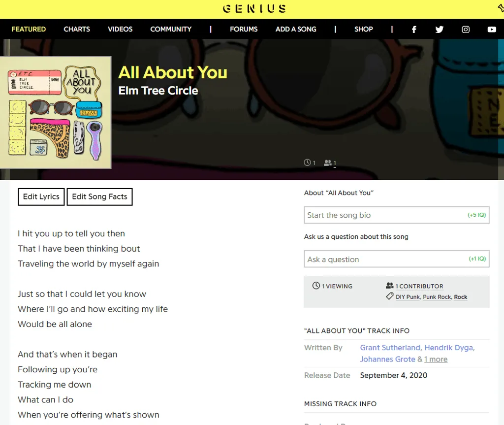
Task: Follow the Grant Sutherland writer link
Action: pos(390,347)
